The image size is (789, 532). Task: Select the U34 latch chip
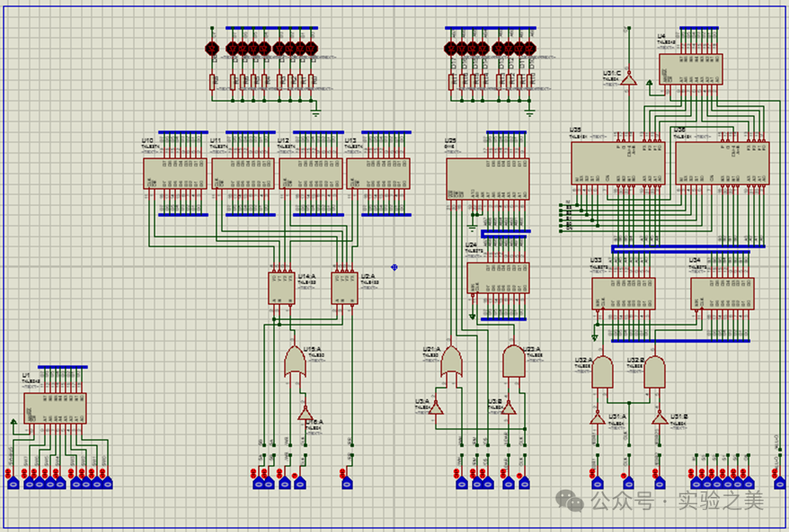pyautogui.click(x=722, y=293)
